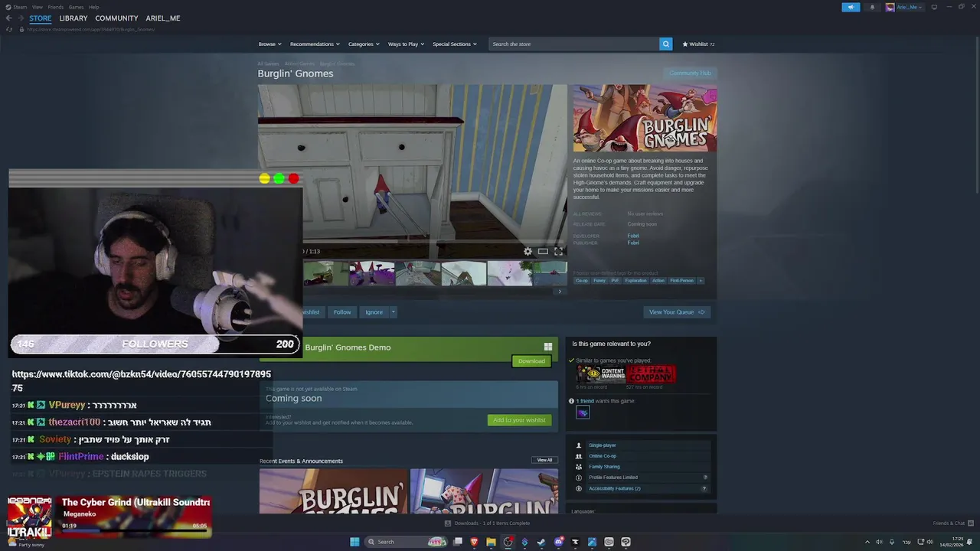Click the store search input field

coord(574,44)
